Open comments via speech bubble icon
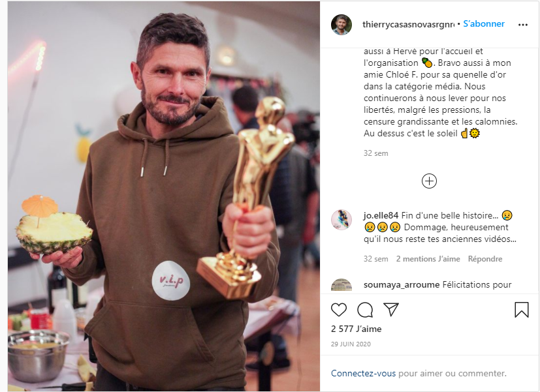Screen dimensions: 540x392 [x=365, y=310]
